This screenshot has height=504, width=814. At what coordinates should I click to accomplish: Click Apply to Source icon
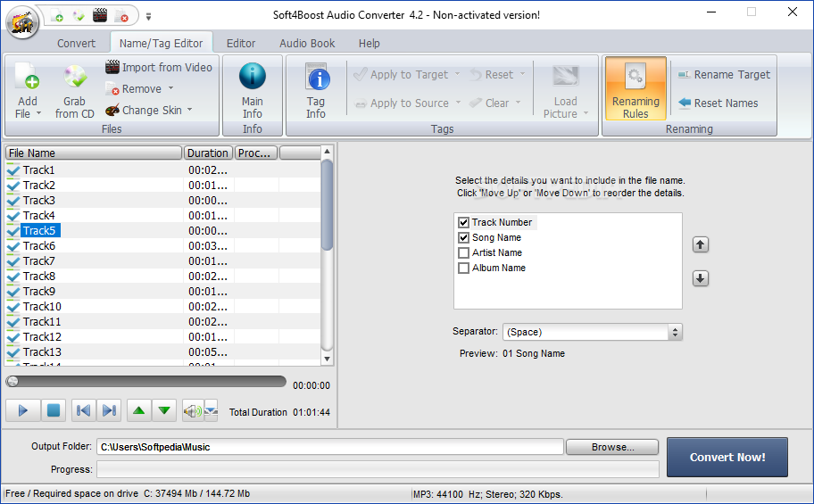pyautogui.click(x=361, y=103)
